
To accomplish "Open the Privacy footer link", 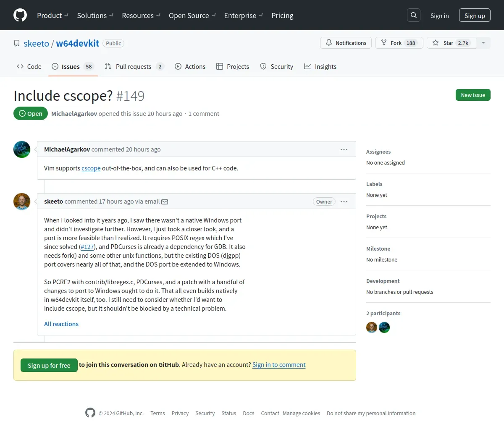I will coord(180,413).
